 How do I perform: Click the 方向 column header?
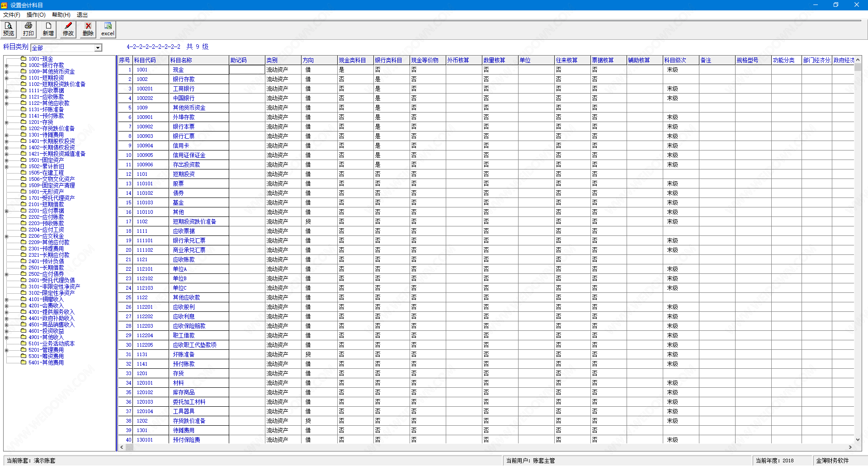320,60
